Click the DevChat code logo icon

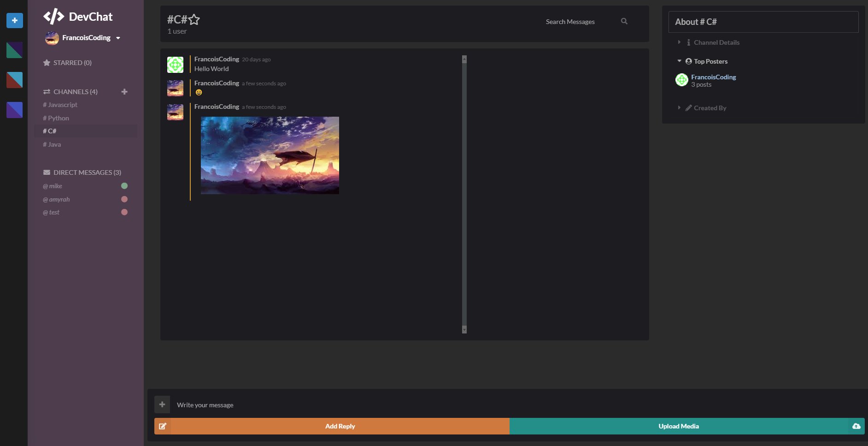pyautogui.click(x=53, y=17)
